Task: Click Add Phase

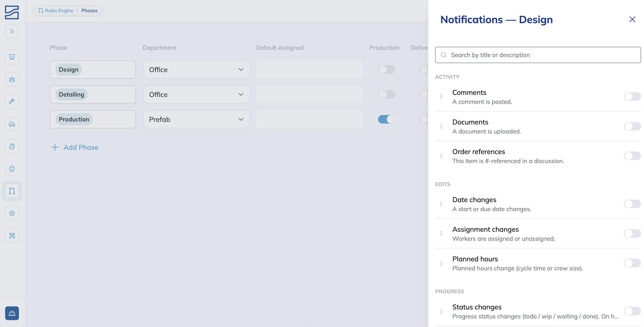Action: click(x=75, y=147)
